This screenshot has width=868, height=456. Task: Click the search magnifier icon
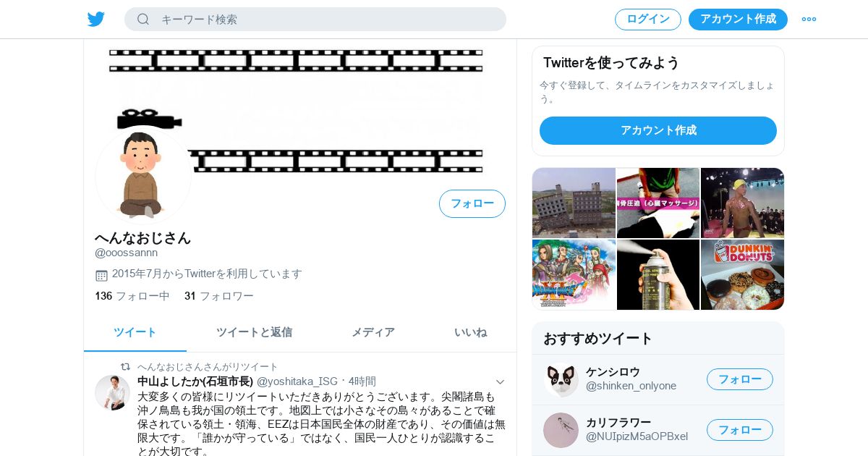(x=143, y=19)
